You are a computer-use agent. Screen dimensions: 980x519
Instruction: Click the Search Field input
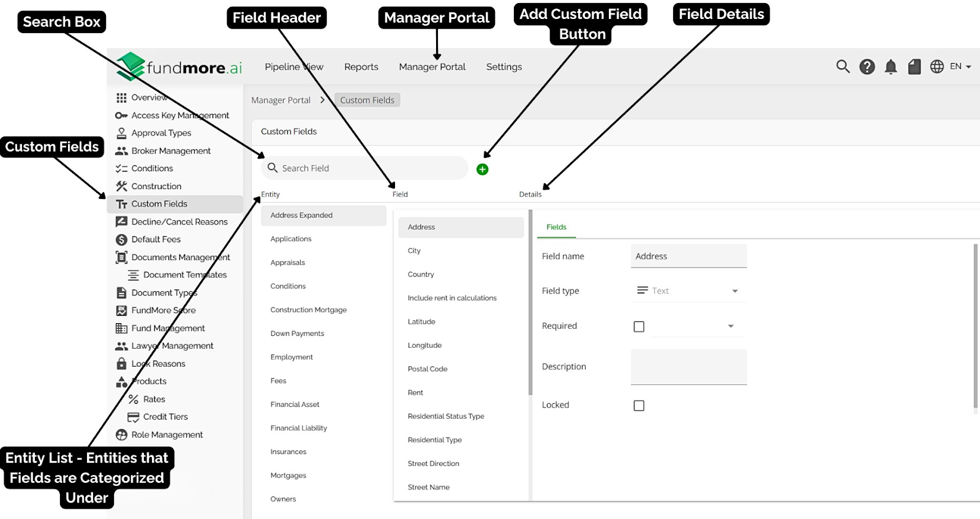coord(365,168)
